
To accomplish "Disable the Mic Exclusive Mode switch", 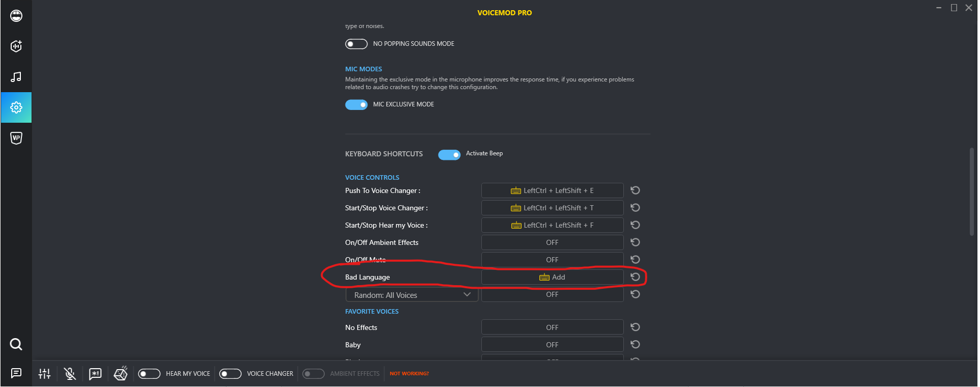I will tap(356, 104).
